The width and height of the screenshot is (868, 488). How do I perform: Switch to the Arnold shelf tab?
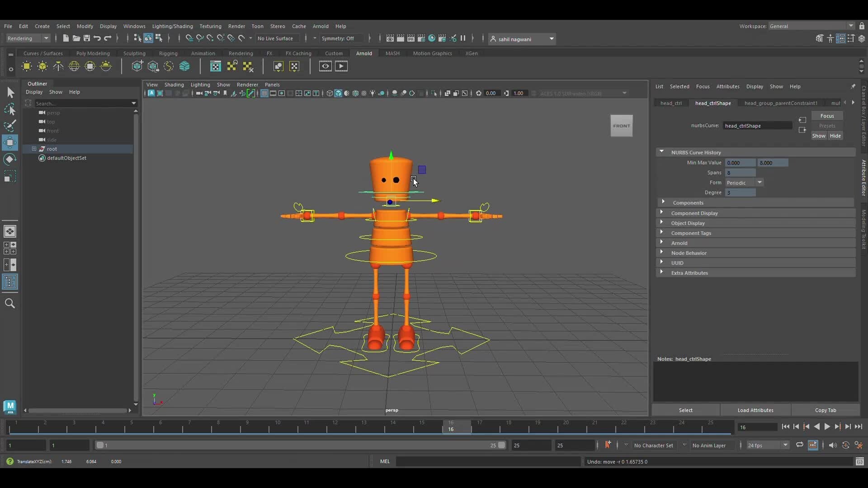pyautogui.click(x=364, y=53)
